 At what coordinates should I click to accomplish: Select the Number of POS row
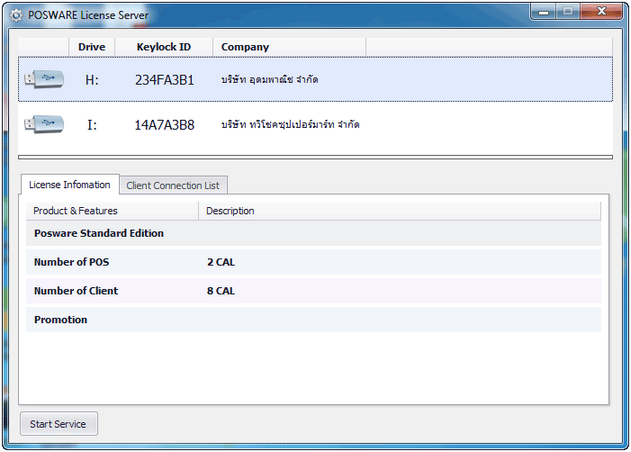pos(71,262)
